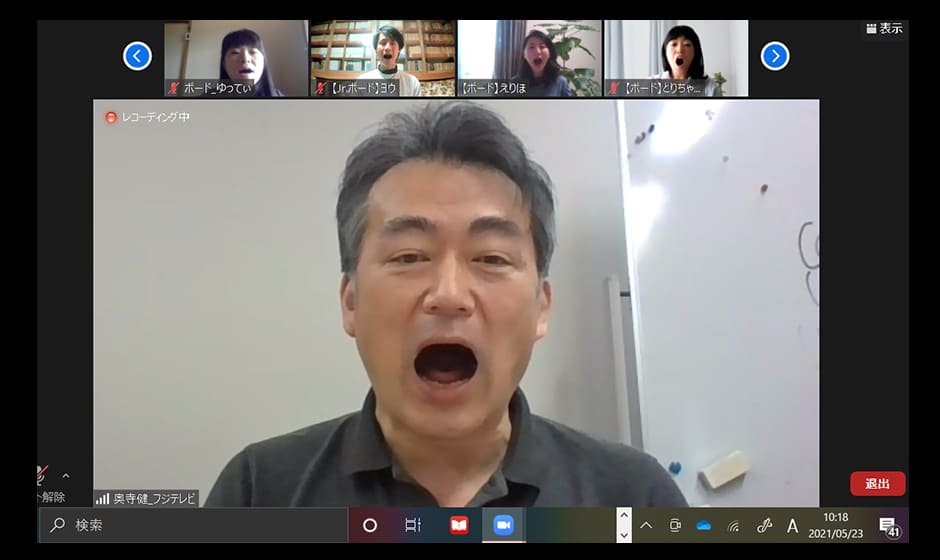The width and height of the screenshot is (940, 560).
Task: Open the OneDrive cloud tray icon
Action: coord(703,525)
